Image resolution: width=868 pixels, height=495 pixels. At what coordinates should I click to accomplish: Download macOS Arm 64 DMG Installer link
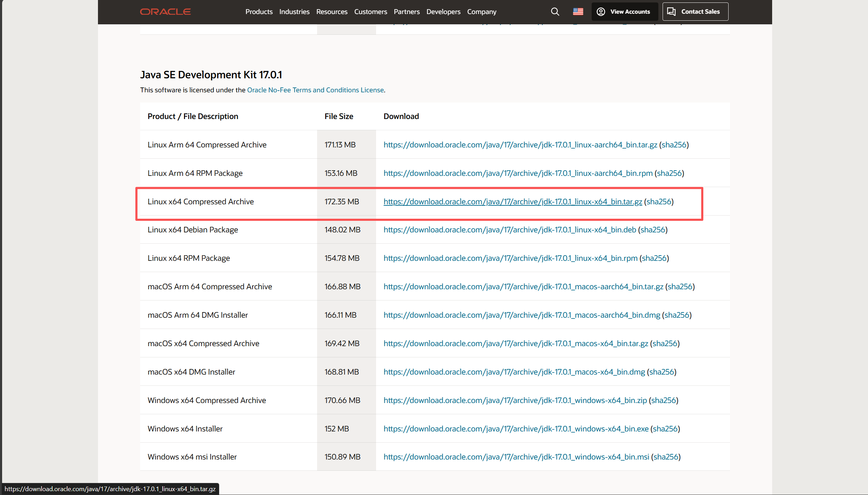pyautogui.click(x=522, y=315)
